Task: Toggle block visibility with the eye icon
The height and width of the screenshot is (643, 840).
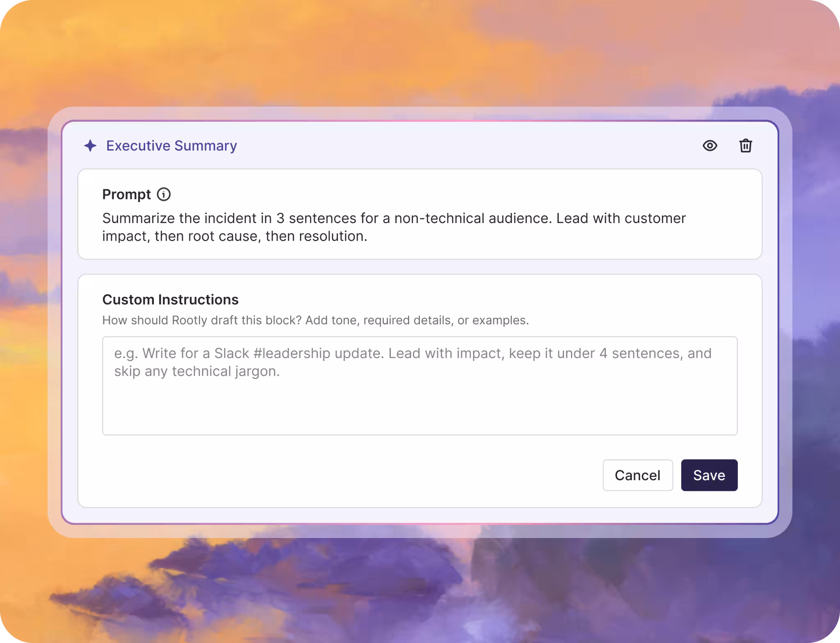Action: (x=710, y=146)
